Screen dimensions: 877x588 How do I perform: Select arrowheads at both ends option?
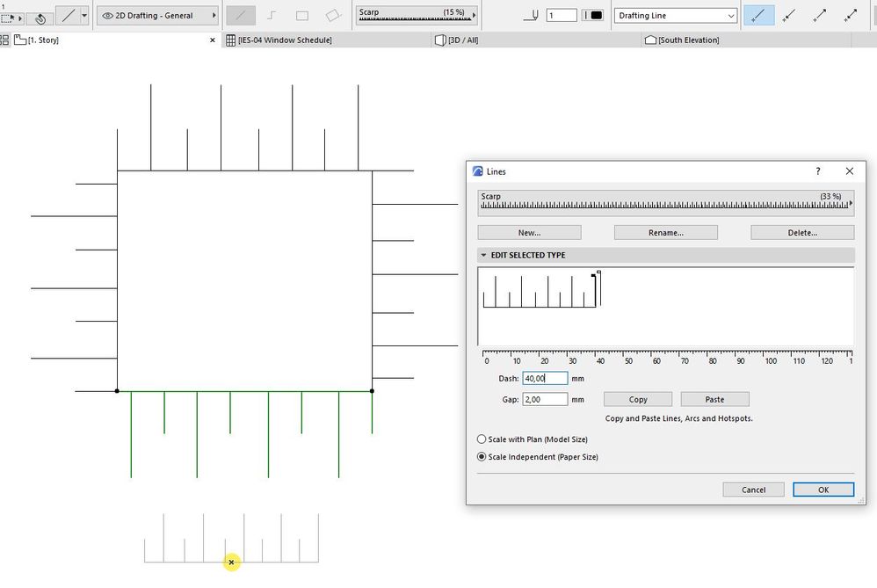851,16
